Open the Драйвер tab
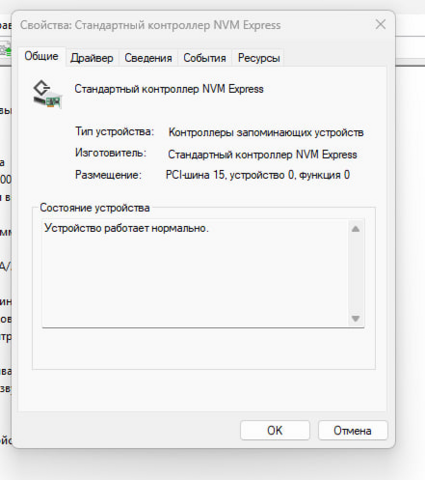The image size is (425, 480). click(92, 58)
